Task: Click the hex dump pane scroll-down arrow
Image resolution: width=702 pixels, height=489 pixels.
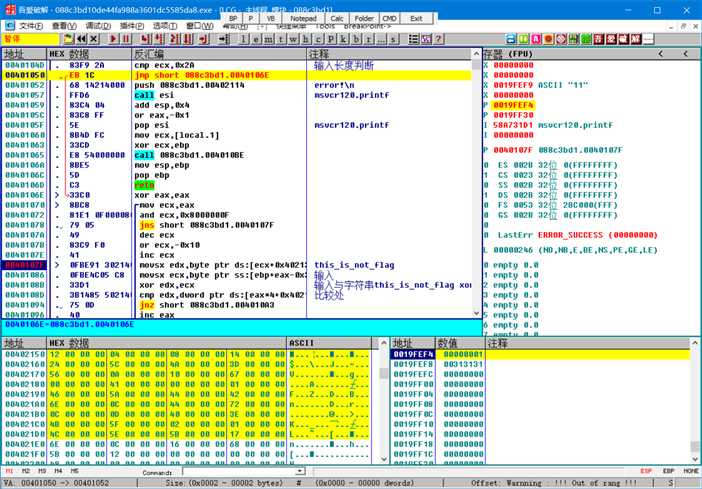Action: coord(384,459)
